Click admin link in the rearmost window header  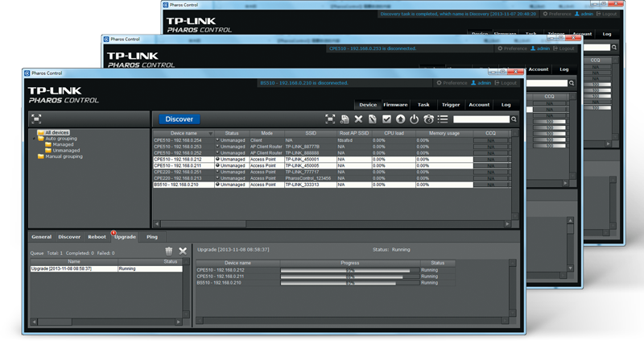pos(584,14)
